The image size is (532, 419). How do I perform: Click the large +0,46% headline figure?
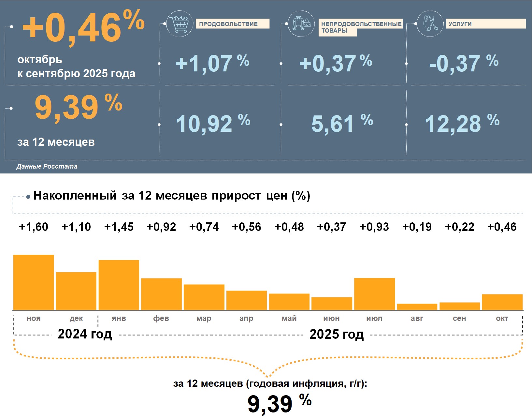coord(83,28)
